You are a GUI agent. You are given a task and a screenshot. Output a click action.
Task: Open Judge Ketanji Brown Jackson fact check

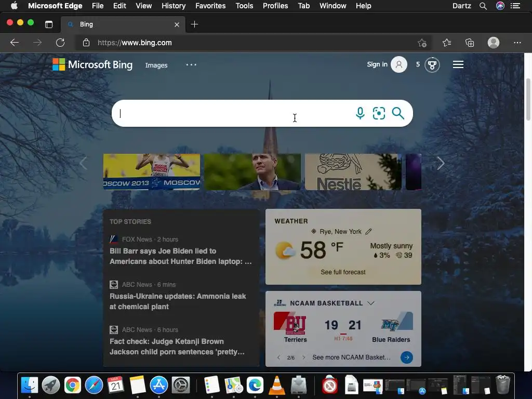click(x=177, y=347)
